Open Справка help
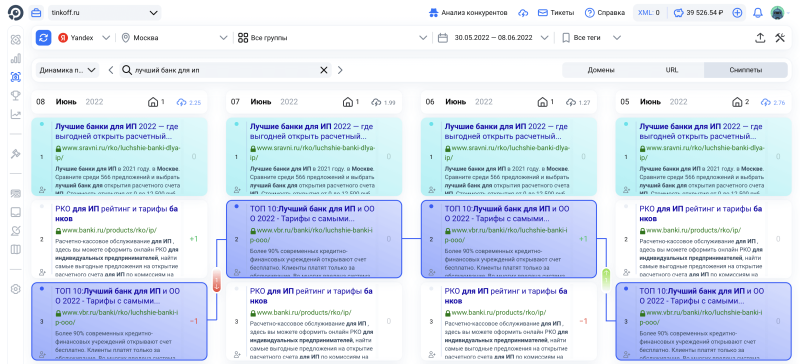 click(605, 13)
